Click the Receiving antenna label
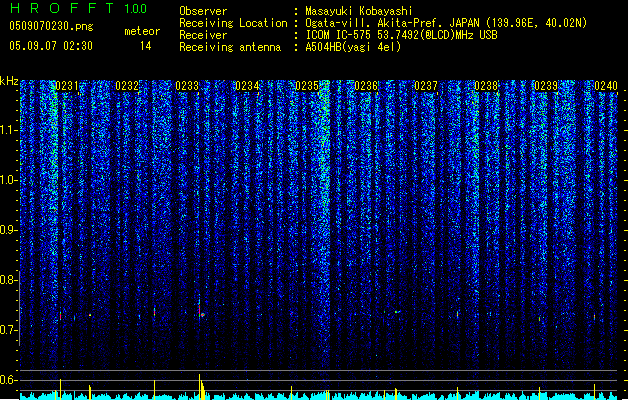The image size is (629, 400). click(x=230, y=47)
